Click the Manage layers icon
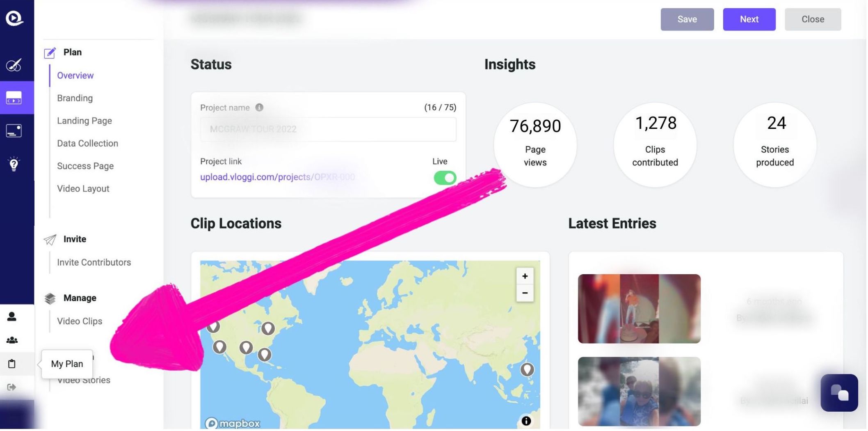 coord(50,298)
